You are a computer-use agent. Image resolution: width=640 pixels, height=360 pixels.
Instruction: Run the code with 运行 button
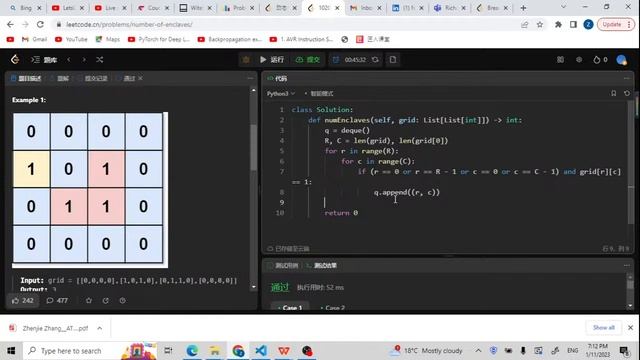tap(272, 60)
